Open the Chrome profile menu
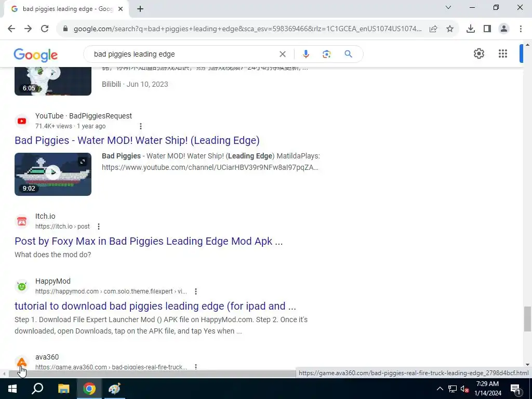 (x=504, y=29)
